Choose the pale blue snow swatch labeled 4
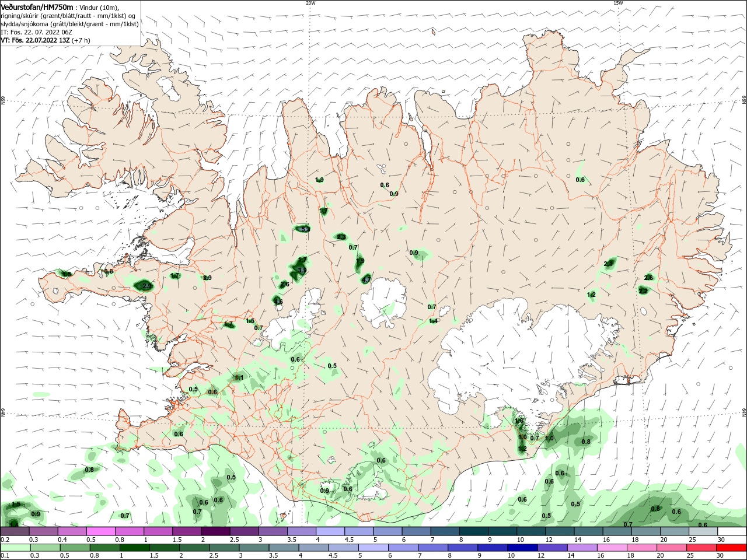Viewport: 747px width, 560px height. click(330, 531)
